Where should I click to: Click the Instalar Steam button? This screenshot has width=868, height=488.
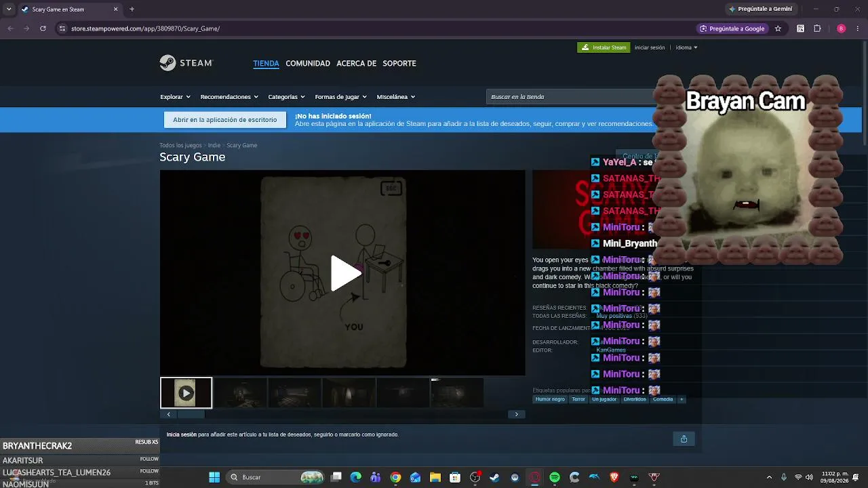pyautogui.click(x=603, y=47)
